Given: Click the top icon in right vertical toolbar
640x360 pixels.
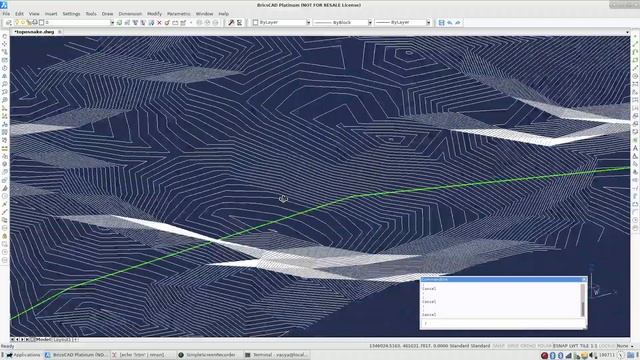Looking at the screenshot, I should (635, 36).
